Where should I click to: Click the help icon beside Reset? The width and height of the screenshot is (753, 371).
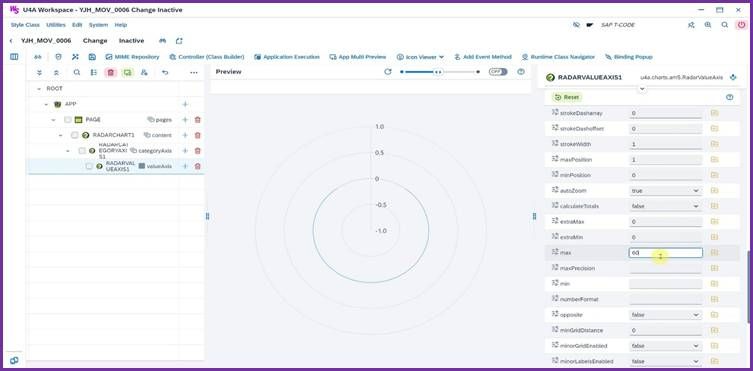(x=730, y=97)
